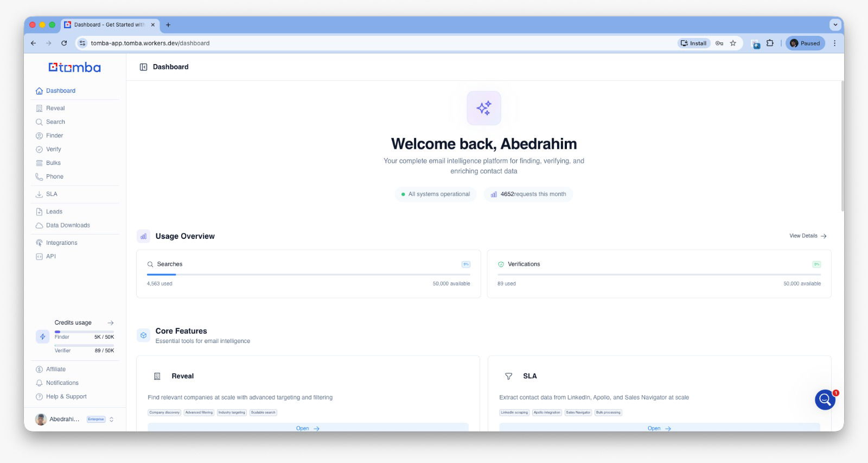The width and height of the screenshot is (868, 463).
Task: Open Chrome three-dot menu
Action: pos(834,43)
